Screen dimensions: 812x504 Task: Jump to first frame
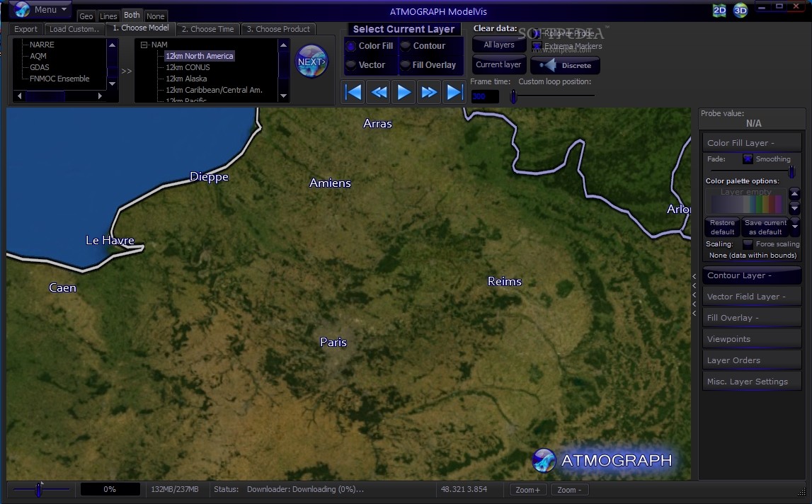tap(353, 92)
